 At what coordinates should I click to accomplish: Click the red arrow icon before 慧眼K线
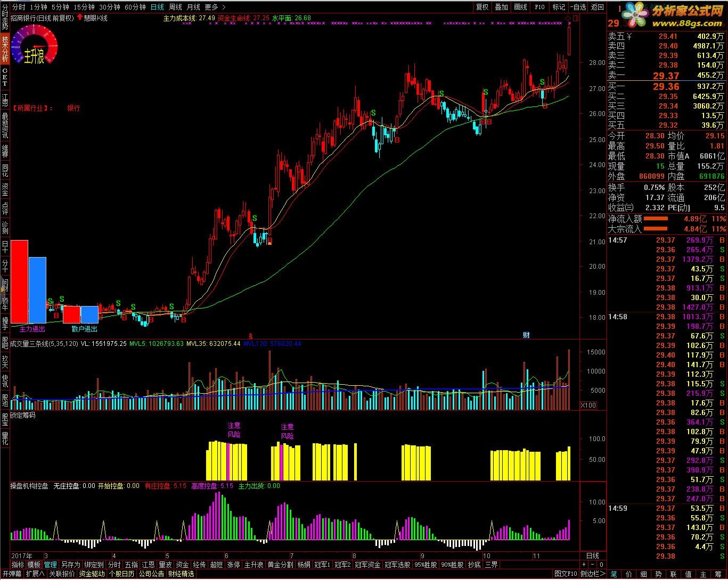pyautogui.click(x=80, y=17)
